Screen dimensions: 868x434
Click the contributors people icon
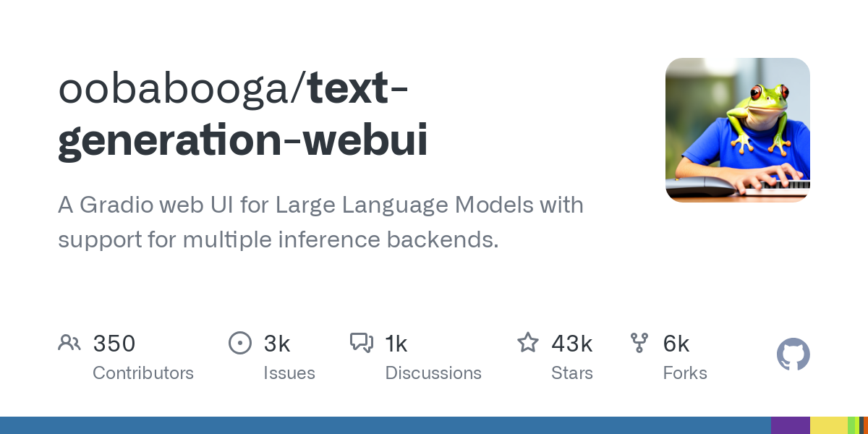tap(69, 343)
